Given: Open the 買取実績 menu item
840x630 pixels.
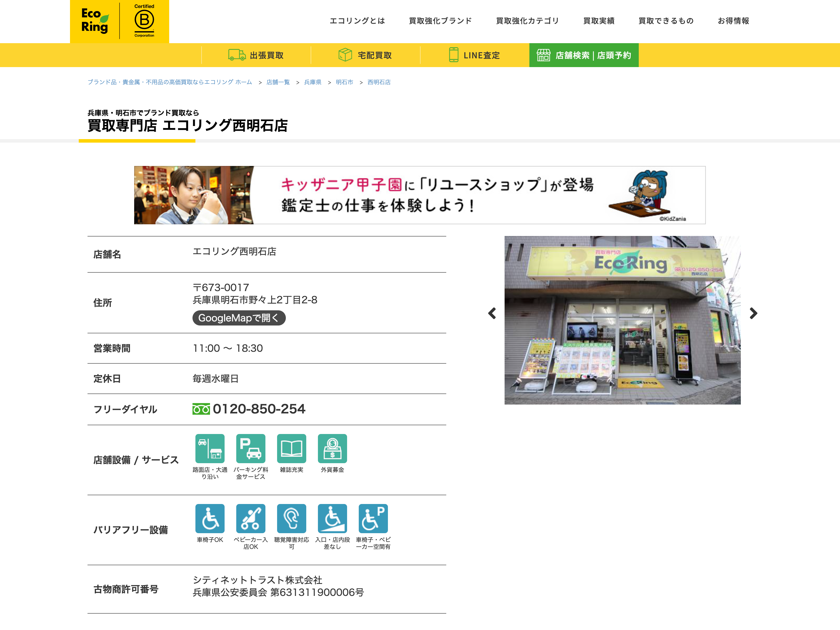Looking at the screenshot, I should click(599, 21).
